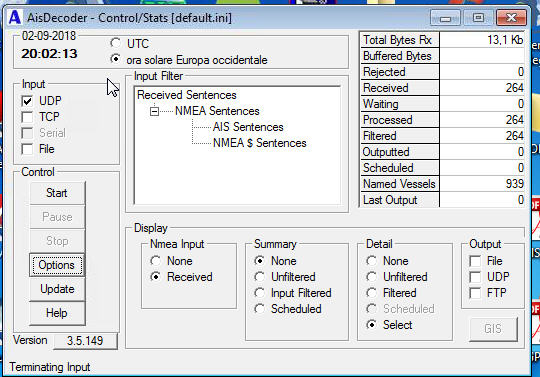
Task: Click the Pause control button
Action: (57, 217)
